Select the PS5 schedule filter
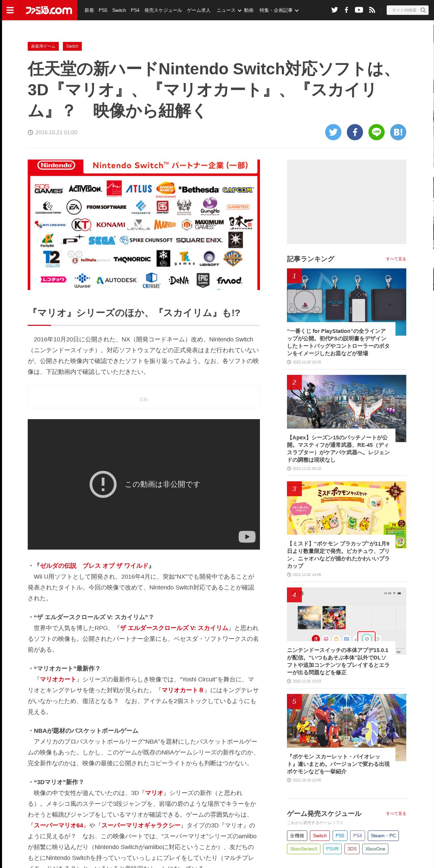 coord(340,836)
